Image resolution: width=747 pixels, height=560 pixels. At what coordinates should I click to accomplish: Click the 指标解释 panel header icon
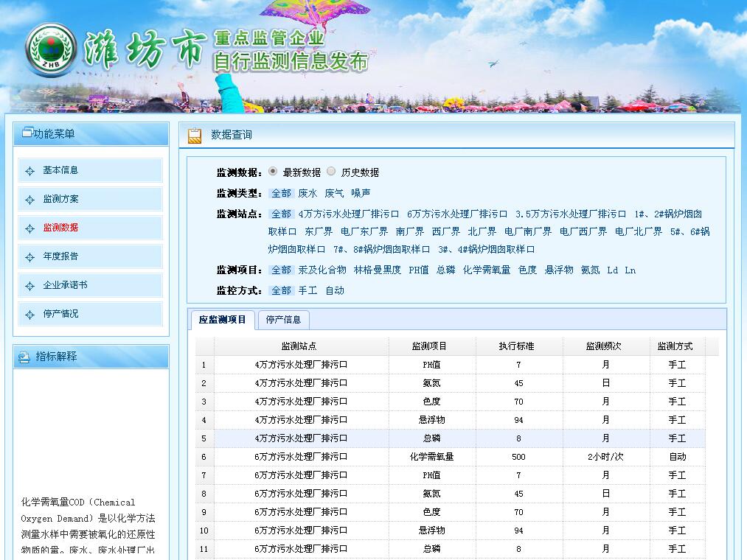25,357
